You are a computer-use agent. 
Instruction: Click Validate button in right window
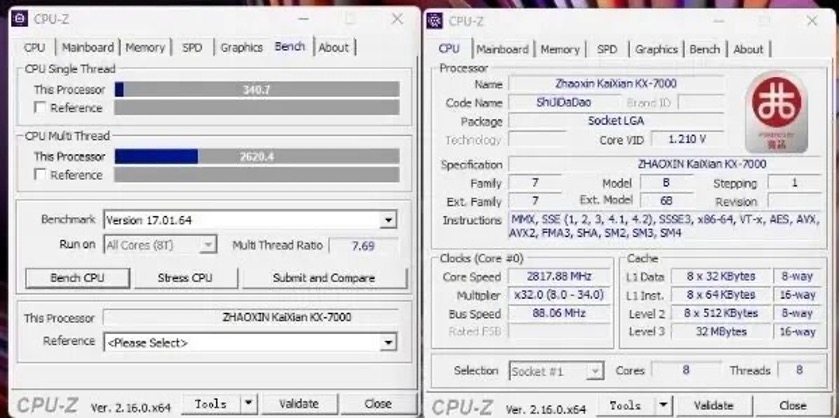(x=713, y=405)
